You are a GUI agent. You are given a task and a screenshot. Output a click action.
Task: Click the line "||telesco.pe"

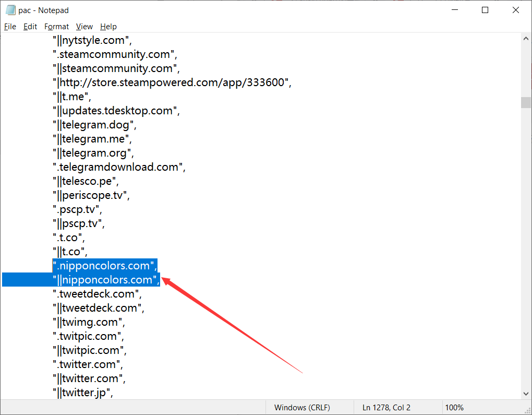point(86,181)
